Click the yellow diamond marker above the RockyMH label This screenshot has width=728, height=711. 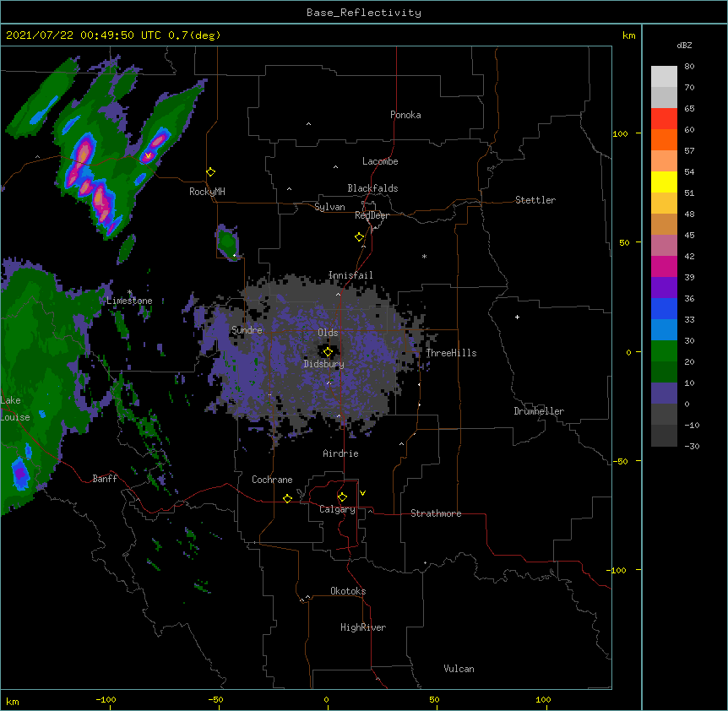pyautogui.click(x=210, y=172)
